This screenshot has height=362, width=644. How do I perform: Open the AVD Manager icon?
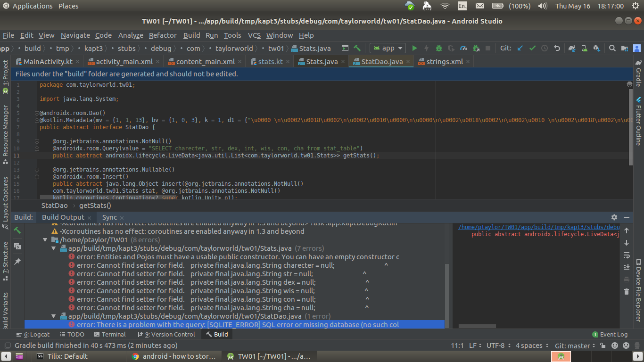(584, 48)
